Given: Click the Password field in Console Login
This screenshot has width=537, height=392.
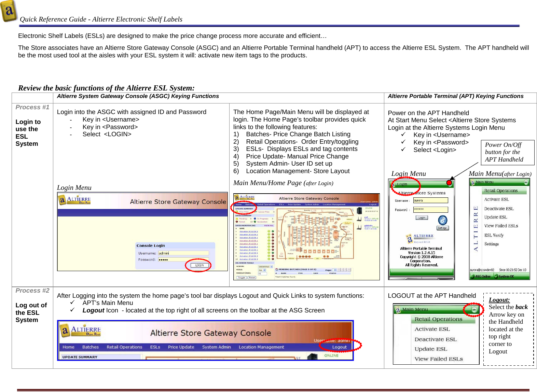Looking at the screenshot, I should pyautogui.click(x=183, y=260).
